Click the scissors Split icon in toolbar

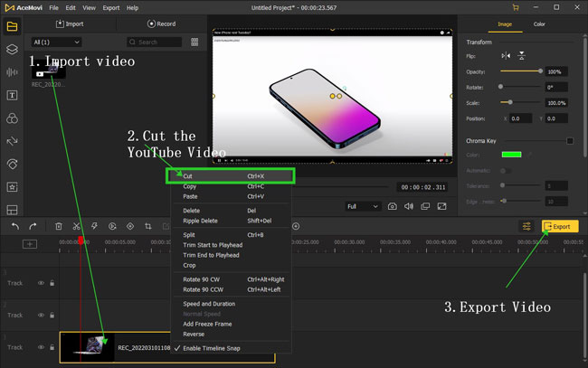pos(77,226)
